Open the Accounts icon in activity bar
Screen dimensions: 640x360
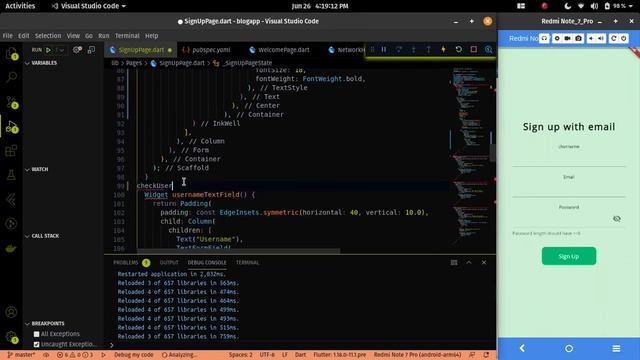(11, 312)
